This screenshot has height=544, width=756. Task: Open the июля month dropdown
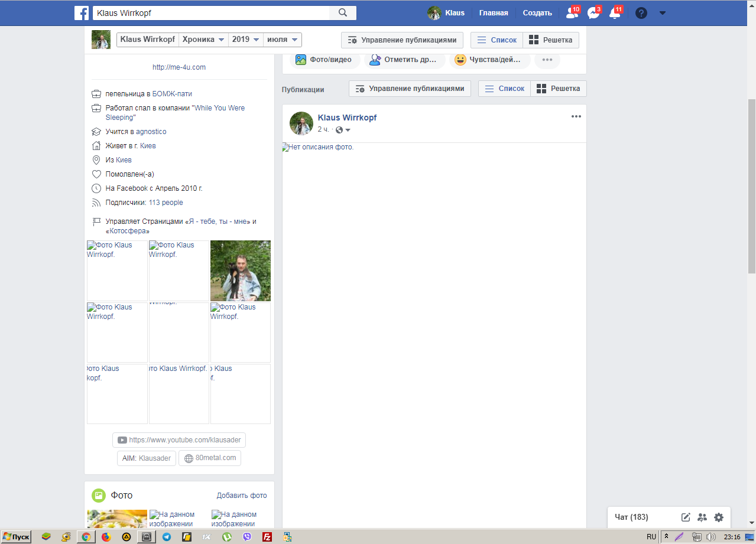pyautogui.click(x=283, y=40)
